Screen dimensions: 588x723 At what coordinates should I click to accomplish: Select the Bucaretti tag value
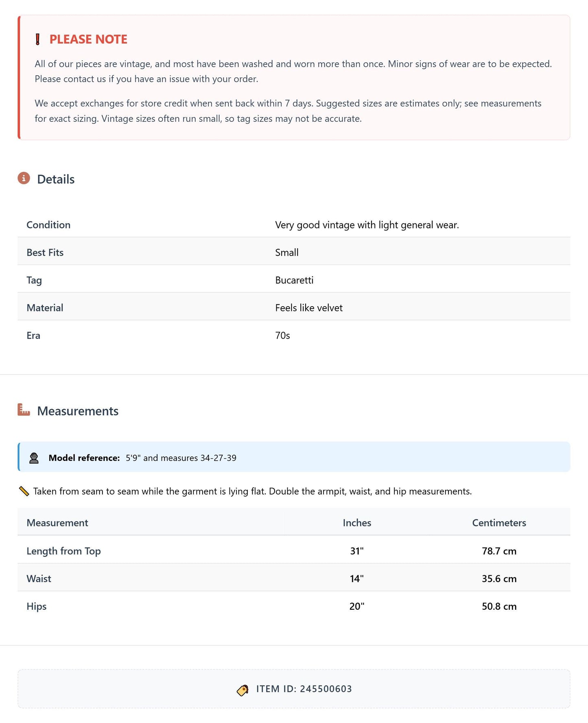tap(294, 280)
